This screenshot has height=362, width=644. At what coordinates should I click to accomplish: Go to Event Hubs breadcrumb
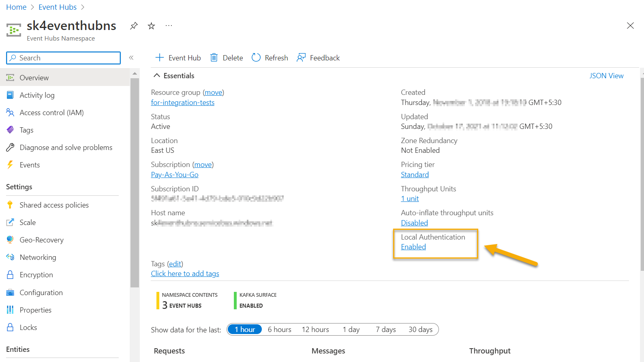tap(58, 7)
